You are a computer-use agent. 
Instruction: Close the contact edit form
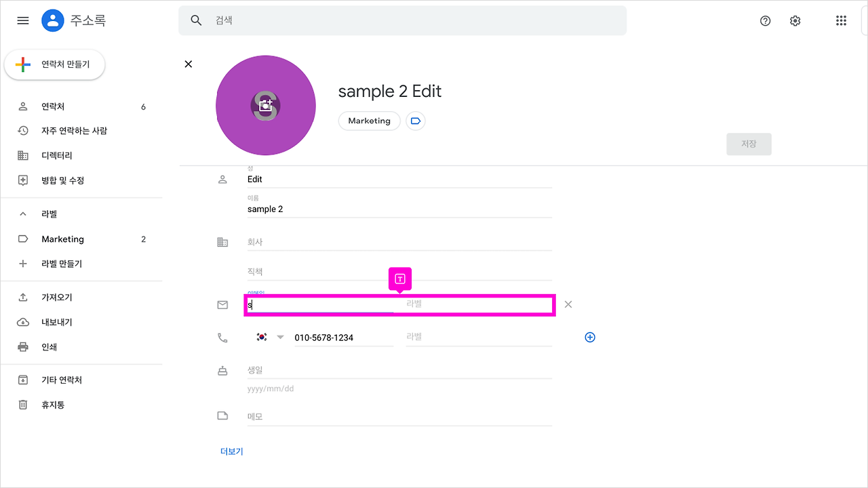click(x=189, y=64)
